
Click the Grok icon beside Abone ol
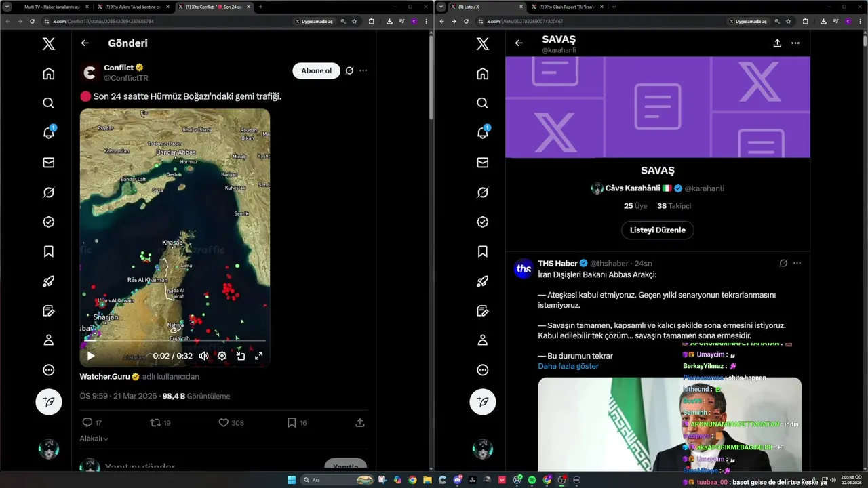click(349, 70)
